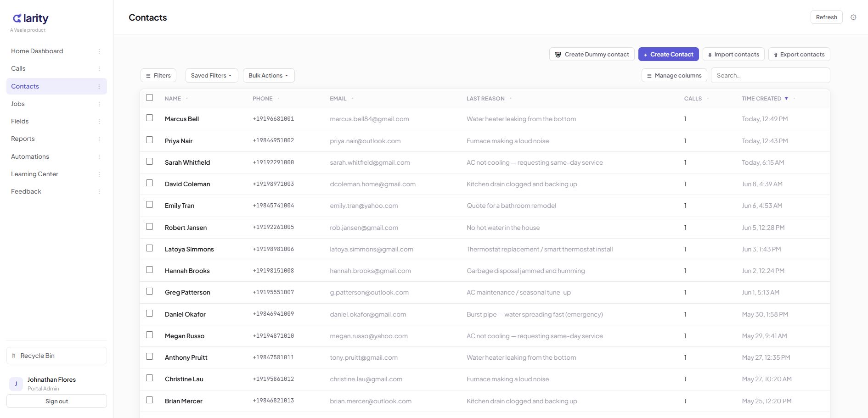Expand the Saved Filters dropdown
Image resolution: width=868 pixels, height=418 pixels.
[212, 75]
